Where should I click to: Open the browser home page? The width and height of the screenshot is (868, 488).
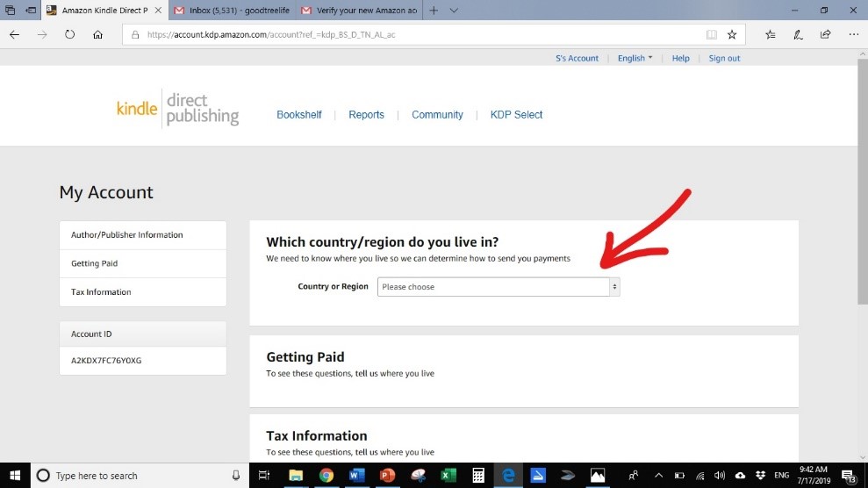click(x=98, y=34)
